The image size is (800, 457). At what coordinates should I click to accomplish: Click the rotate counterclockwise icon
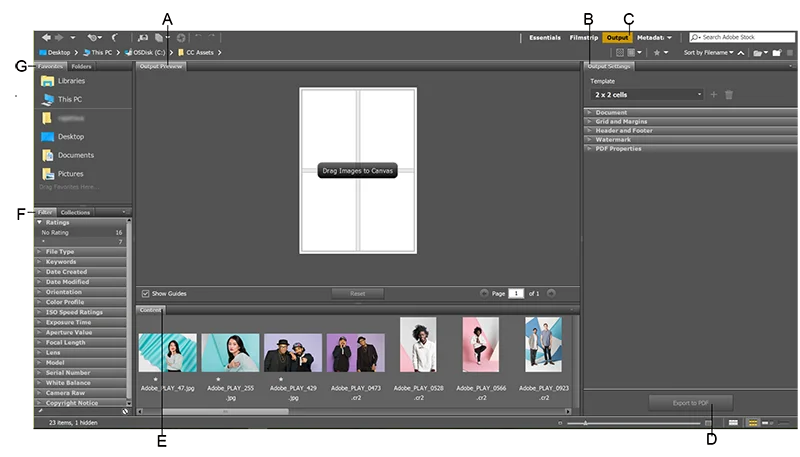[198, 37]
